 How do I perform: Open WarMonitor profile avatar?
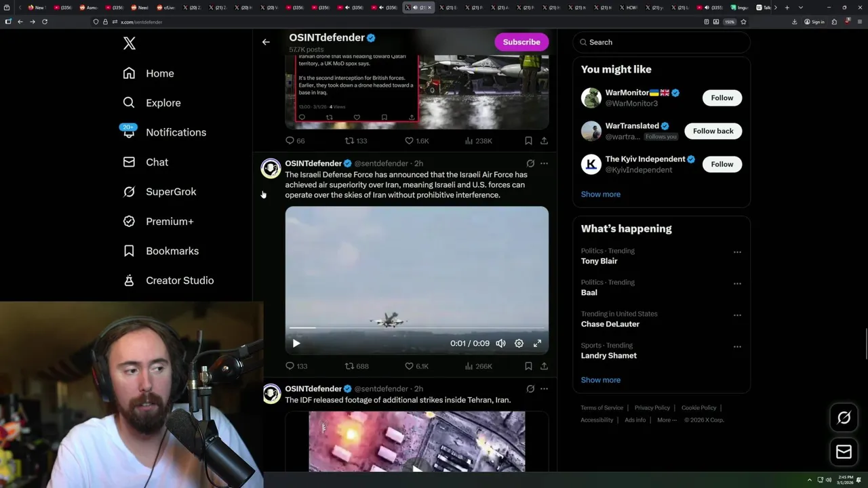591,98
